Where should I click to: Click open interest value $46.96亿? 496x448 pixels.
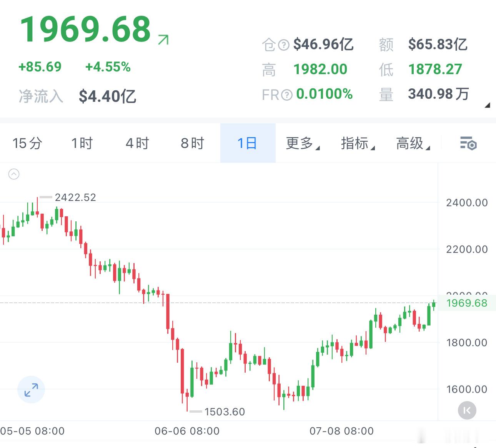[323, 44]
